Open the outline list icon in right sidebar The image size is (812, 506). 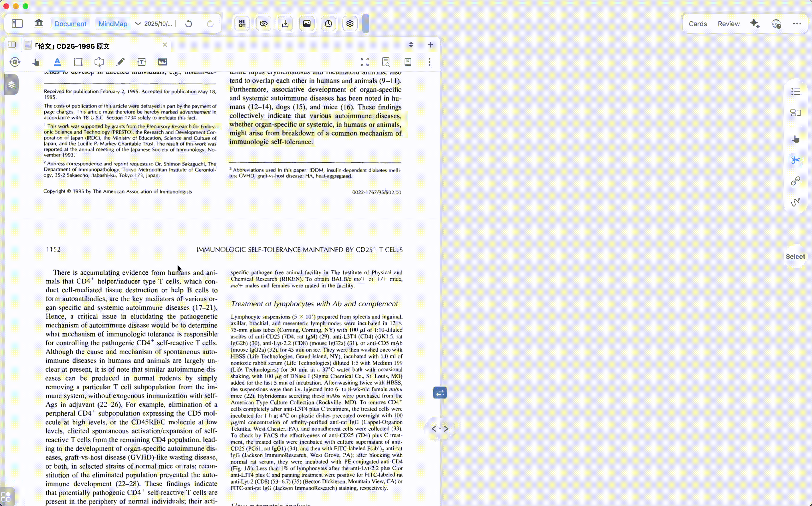(x=795, y=91)
